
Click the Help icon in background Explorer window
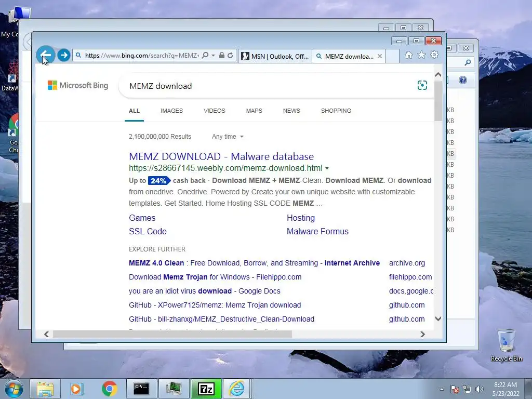point(463,80)
